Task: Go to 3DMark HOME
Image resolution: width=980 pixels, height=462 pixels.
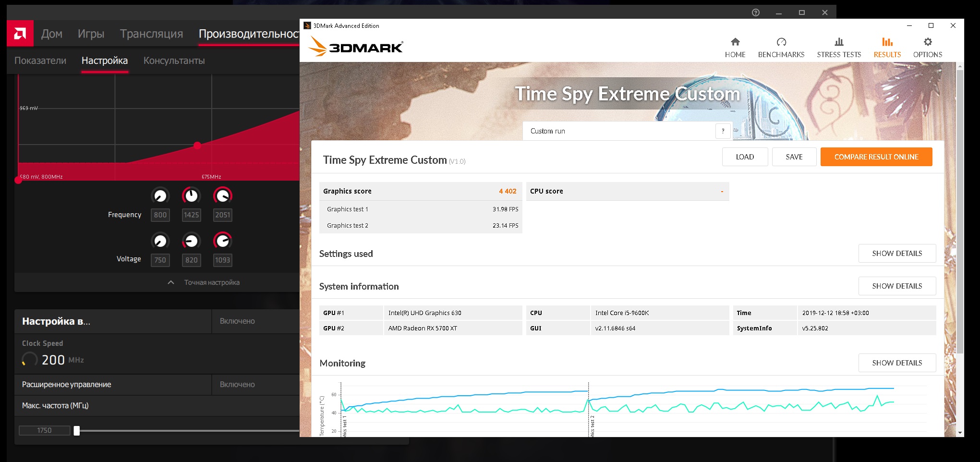Action: pos(735,48)
